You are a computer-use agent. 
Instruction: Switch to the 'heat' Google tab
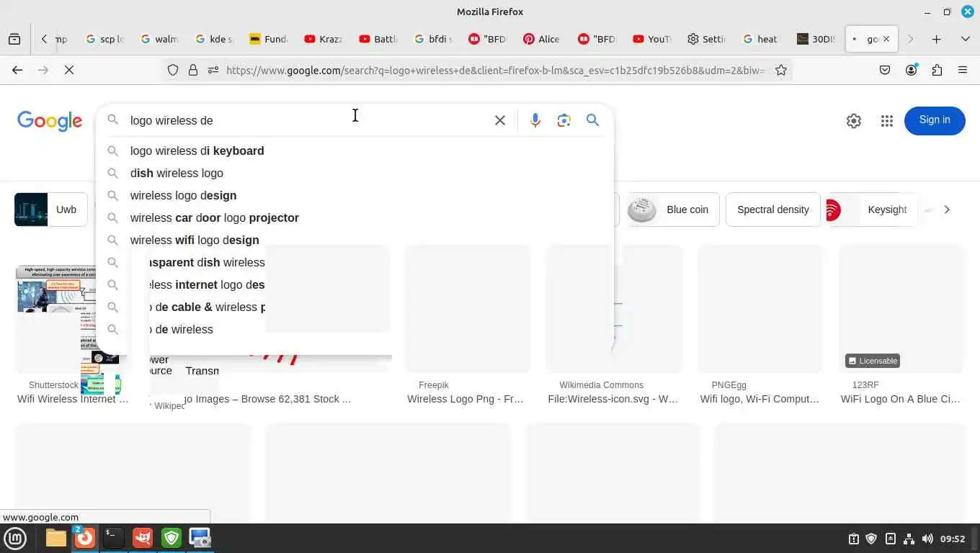tap(762, 40)
